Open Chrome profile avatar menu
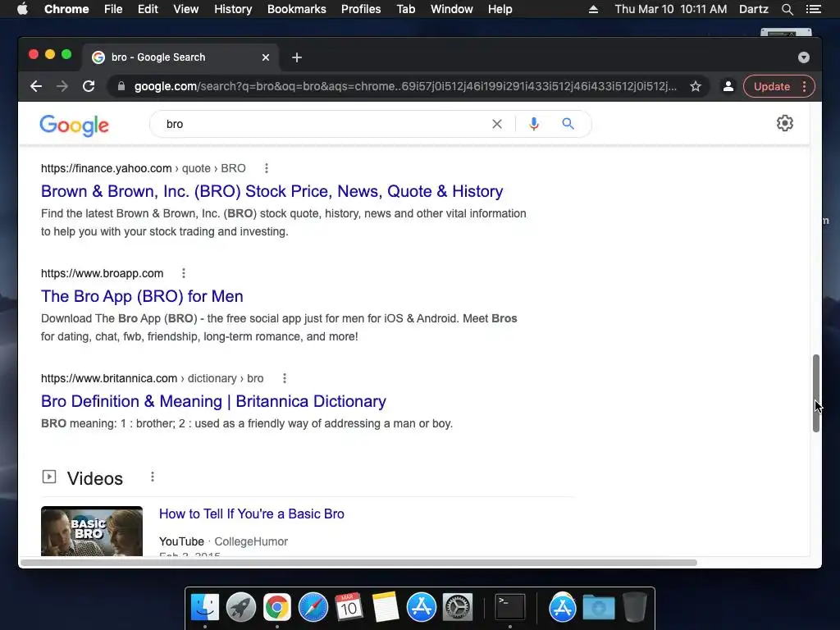The height and width of the screenshot is (630, 840). [728, 86]
